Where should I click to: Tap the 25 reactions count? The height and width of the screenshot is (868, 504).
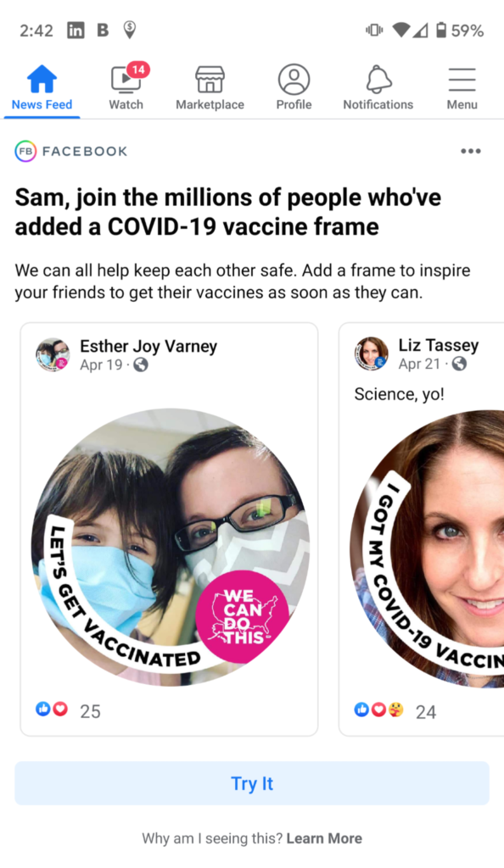pos(90,711)
